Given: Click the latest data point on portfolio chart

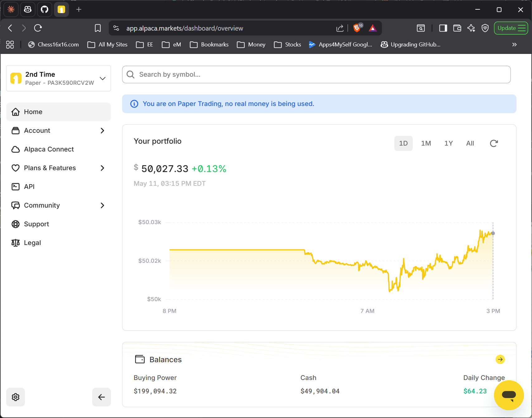Looking at the screenshot, I should [x=493, y=233].
